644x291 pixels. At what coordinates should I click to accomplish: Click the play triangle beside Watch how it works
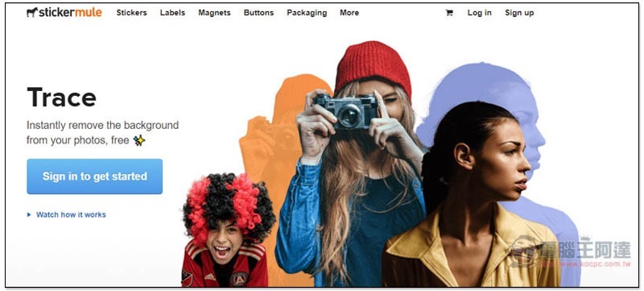pyautogui.click(x=29, y=214)
